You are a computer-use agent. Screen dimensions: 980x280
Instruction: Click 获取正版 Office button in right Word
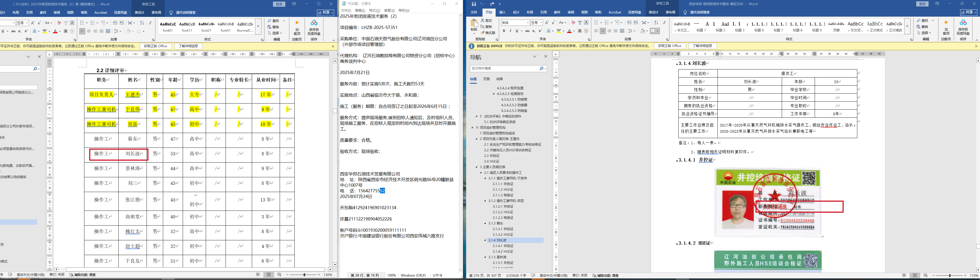670,46
